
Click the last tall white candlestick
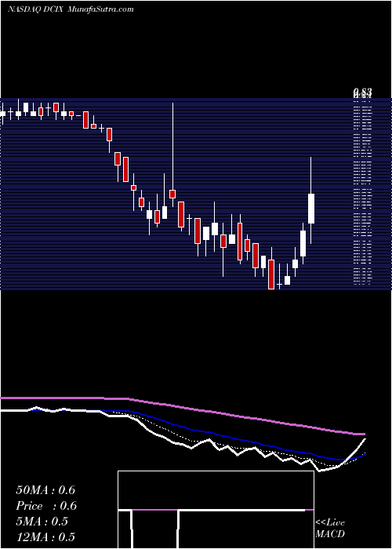click(x=311, y=209)
